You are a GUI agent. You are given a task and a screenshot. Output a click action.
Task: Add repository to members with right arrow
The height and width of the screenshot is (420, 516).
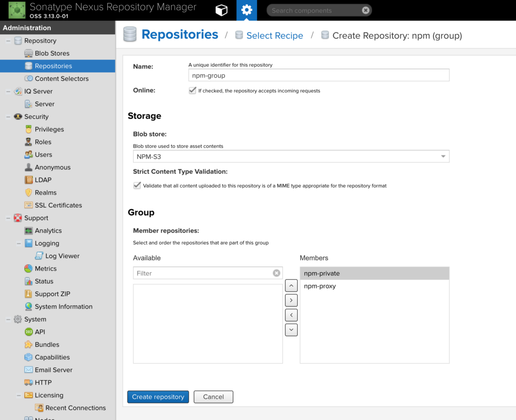[x=291, y=301]
